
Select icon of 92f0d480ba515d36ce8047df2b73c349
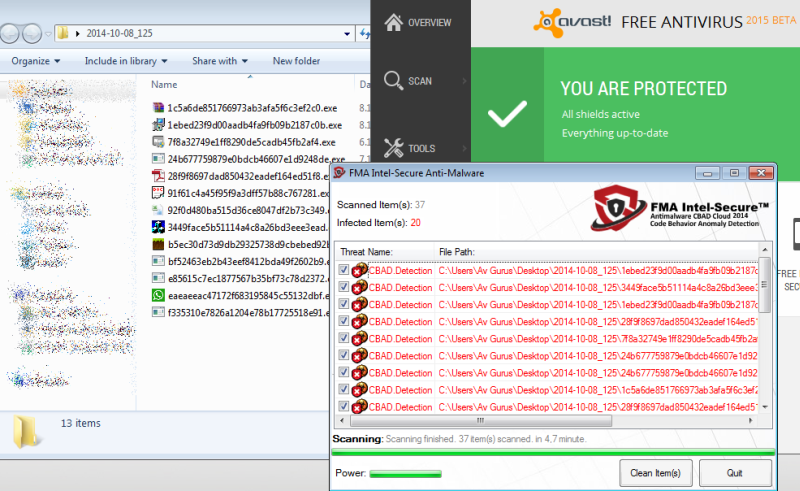tap(158, 210)
